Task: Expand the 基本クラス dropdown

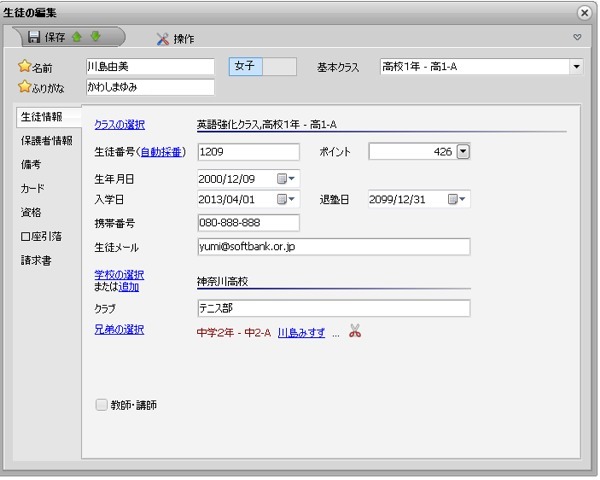Action: coord(576,67)
